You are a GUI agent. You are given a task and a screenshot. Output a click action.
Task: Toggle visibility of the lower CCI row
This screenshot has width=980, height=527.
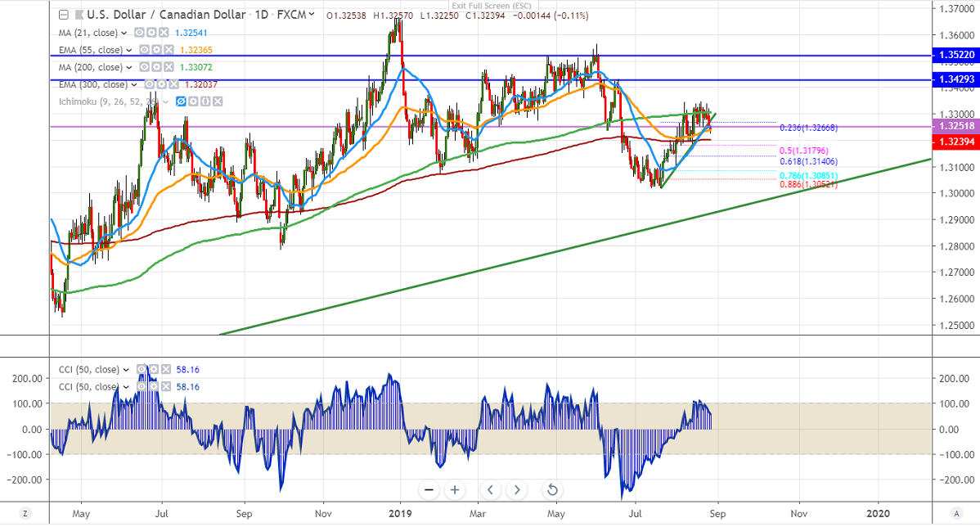click(142, 387)
